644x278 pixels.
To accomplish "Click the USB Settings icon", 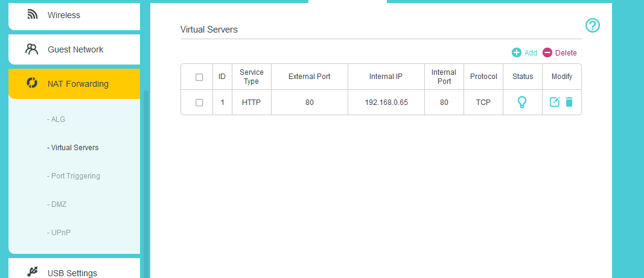I will 33,273.
